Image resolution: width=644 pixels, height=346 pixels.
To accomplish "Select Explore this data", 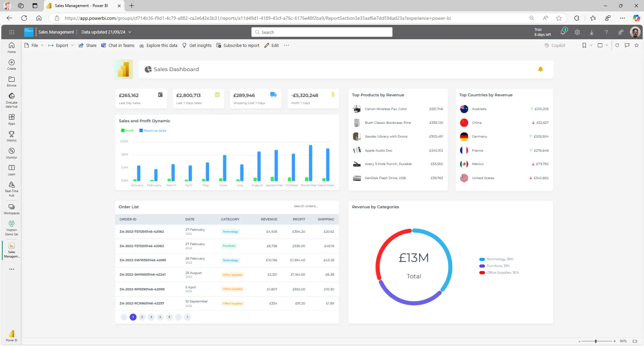I will [x=158, y=45].
